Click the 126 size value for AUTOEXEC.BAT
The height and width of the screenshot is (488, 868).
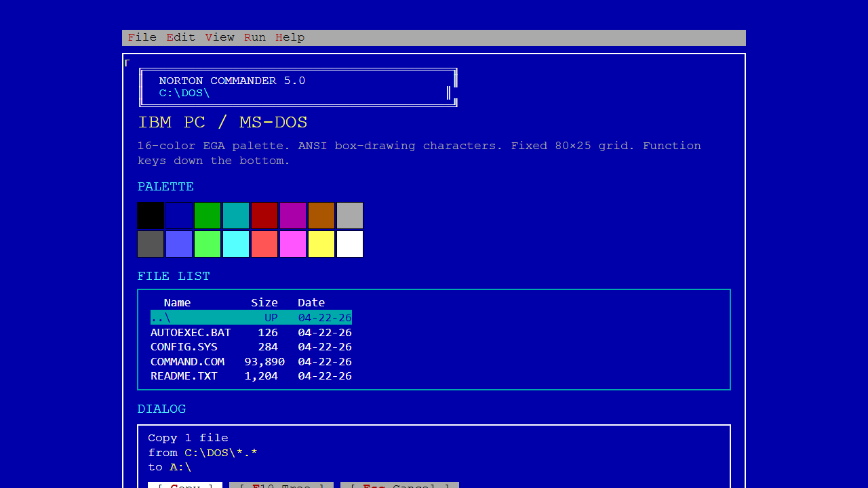tap(268, 333)
